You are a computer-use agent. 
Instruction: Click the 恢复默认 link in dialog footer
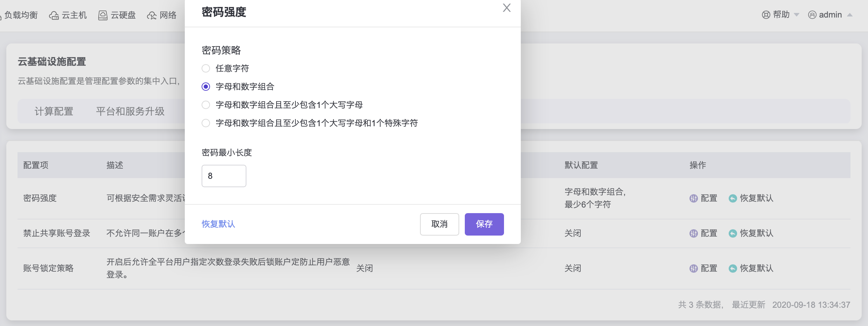[218, 224]
